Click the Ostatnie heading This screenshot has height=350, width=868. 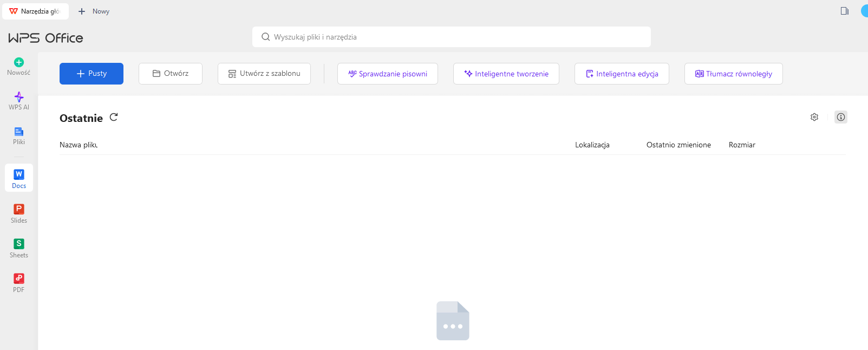tap(81, 118)
